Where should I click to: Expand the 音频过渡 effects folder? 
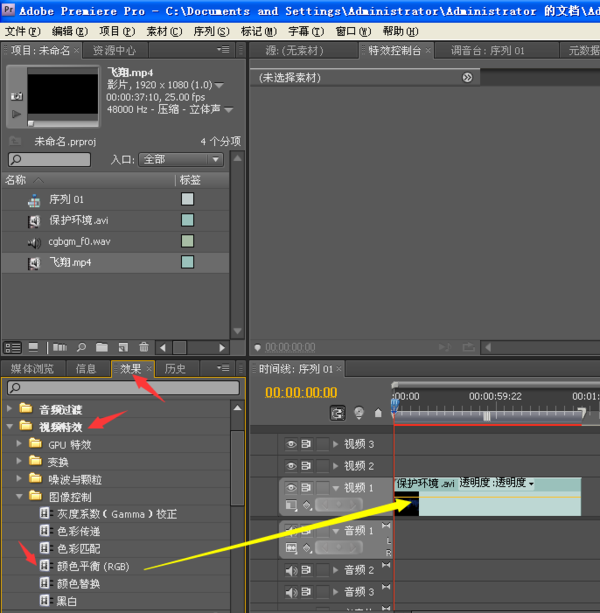(11, 409)
